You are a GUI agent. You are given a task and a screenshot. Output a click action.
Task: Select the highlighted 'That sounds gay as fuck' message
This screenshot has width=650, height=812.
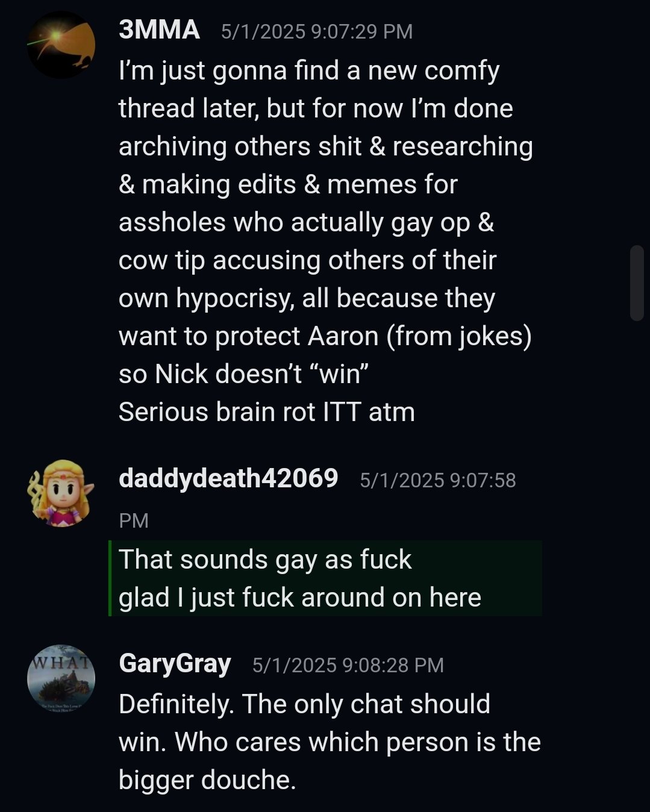coord(265,560)
